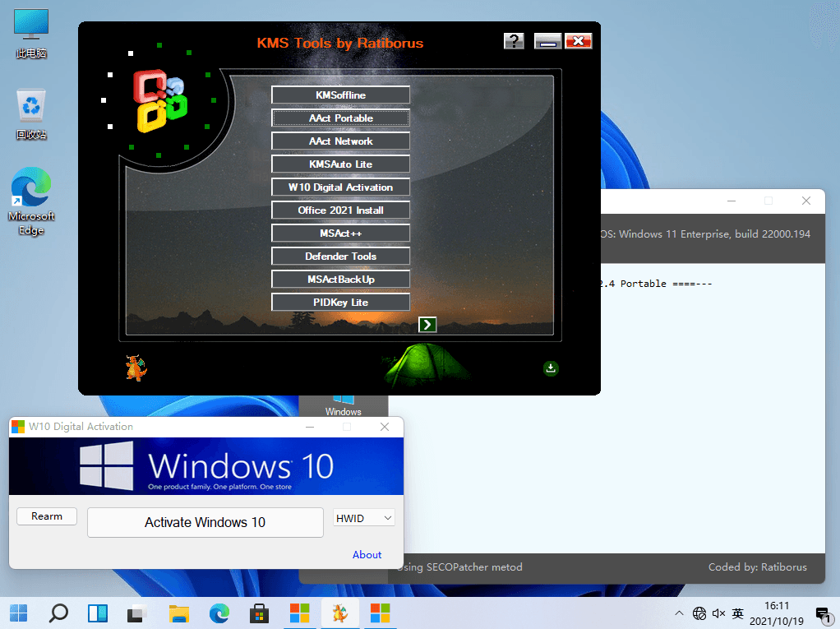This screenshot has height=629, width=840.
Task: Click the Windows tab in AAct sidebar
Action: [x=344, y=406]
